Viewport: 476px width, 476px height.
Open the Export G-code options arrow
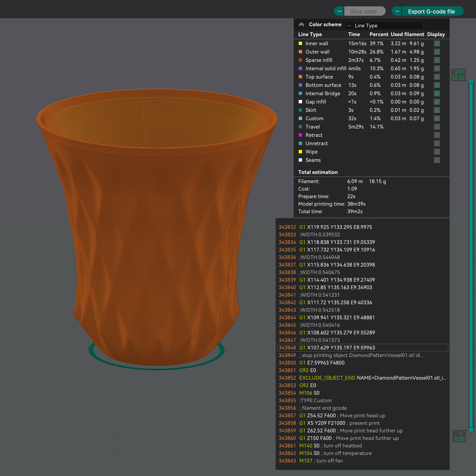(397, 11)
